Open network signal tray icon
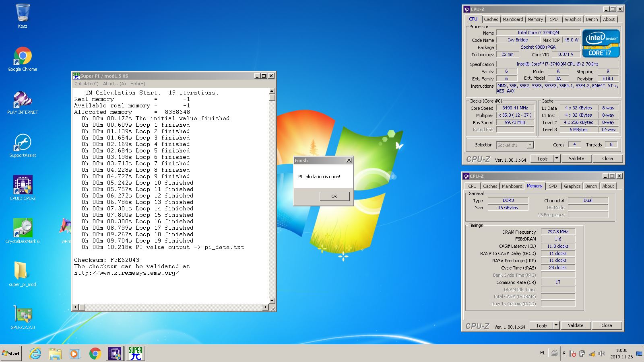The height and width of the screenshot is (362, 644). (x=592, y=354)
